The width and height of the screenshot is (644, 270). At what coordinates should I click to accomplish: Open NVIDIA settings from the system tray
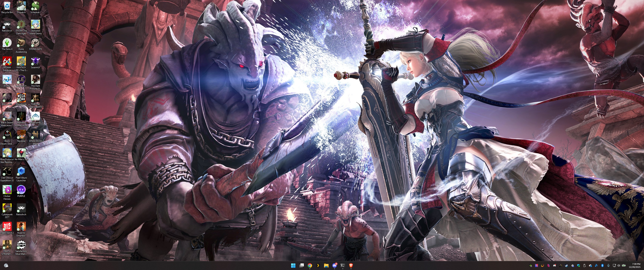531,266
